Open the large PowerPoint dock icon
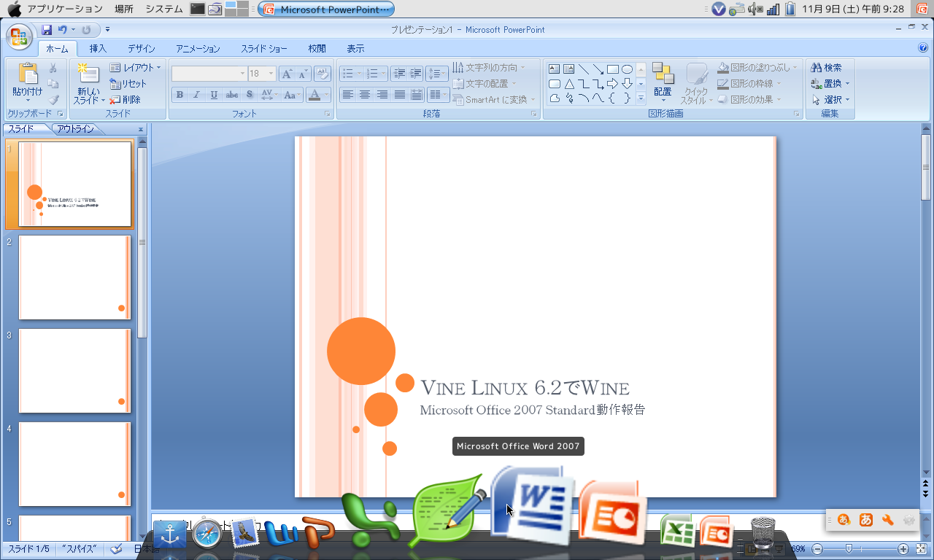The image size is (934, 560). pos(613,512)
